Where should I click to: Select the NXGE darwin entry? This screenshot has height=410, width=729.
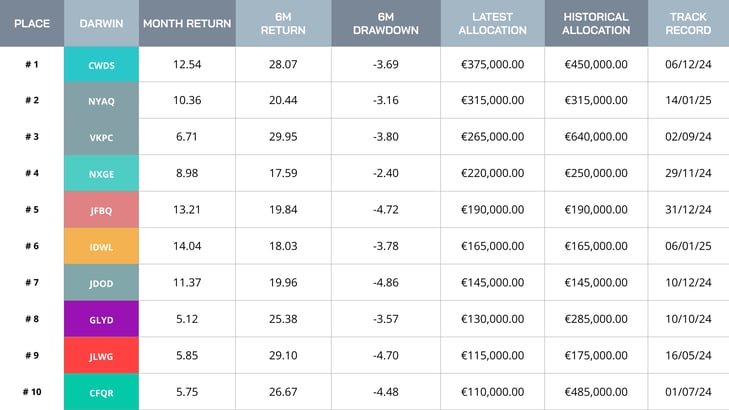(101, 173)
